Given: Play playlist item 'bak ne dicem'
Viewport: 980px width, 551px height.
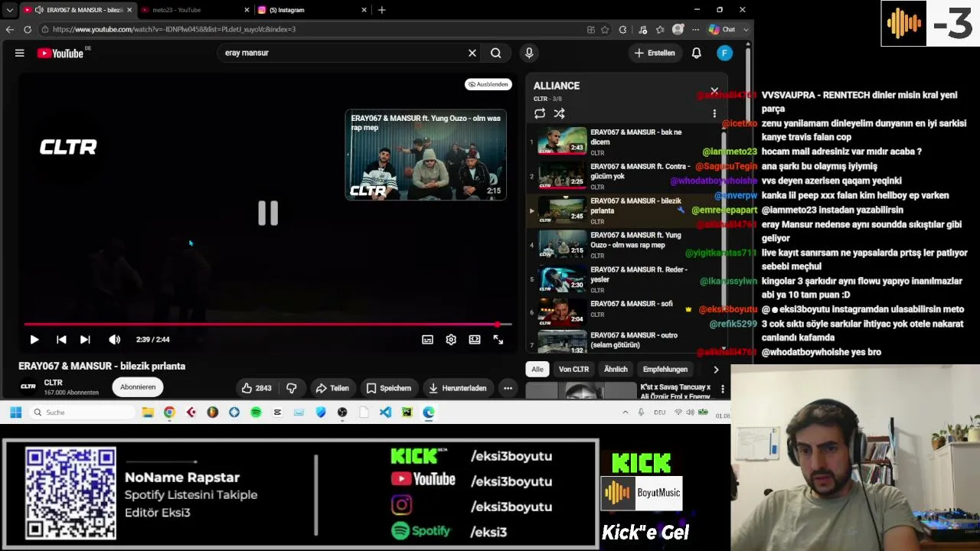Looking at the screenshot, I should 624,142.
